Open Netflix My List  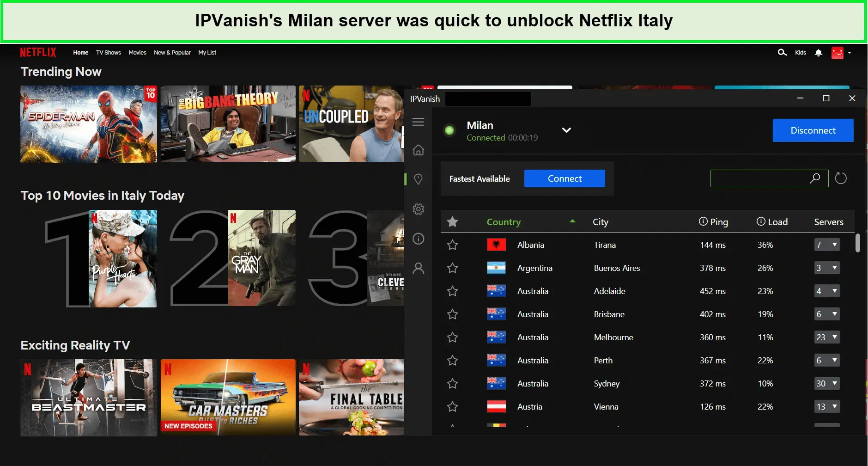tap(207, 53)
